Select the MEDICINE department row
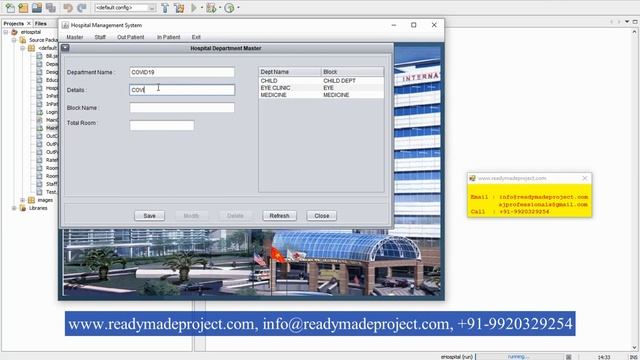Screen dimensions: 640x360 point(321,95)
